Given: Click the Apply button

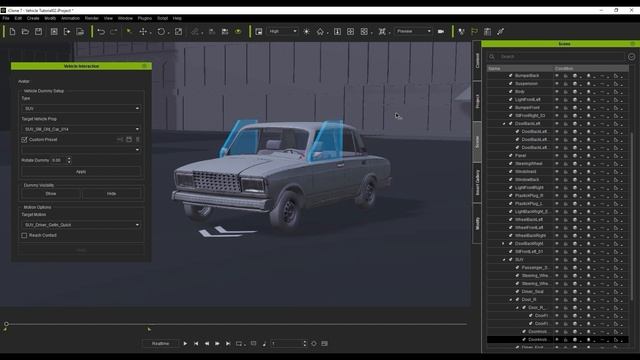Looking at the screenshot, I should tap(81, 172).
